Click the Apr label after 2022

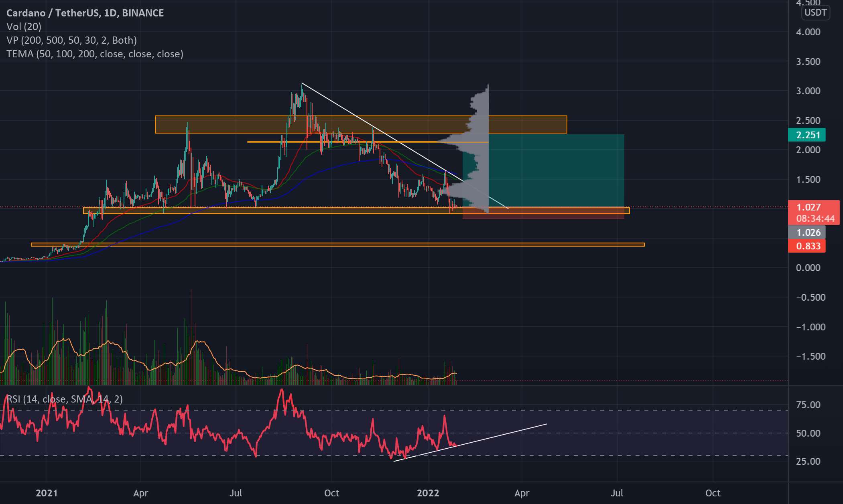[522, 493]
